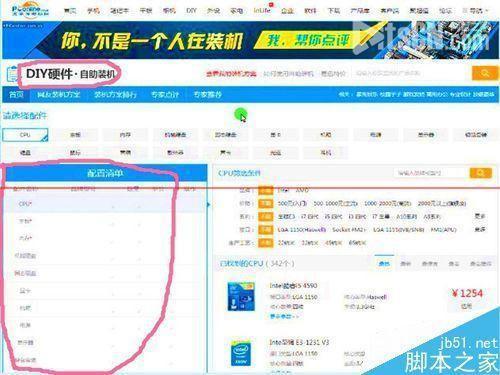This screenshot has width=500, height=375.
Task: Select the LGA 1150 Haswell socket filter
Action: pyautogui.click(x=302, y=230)
